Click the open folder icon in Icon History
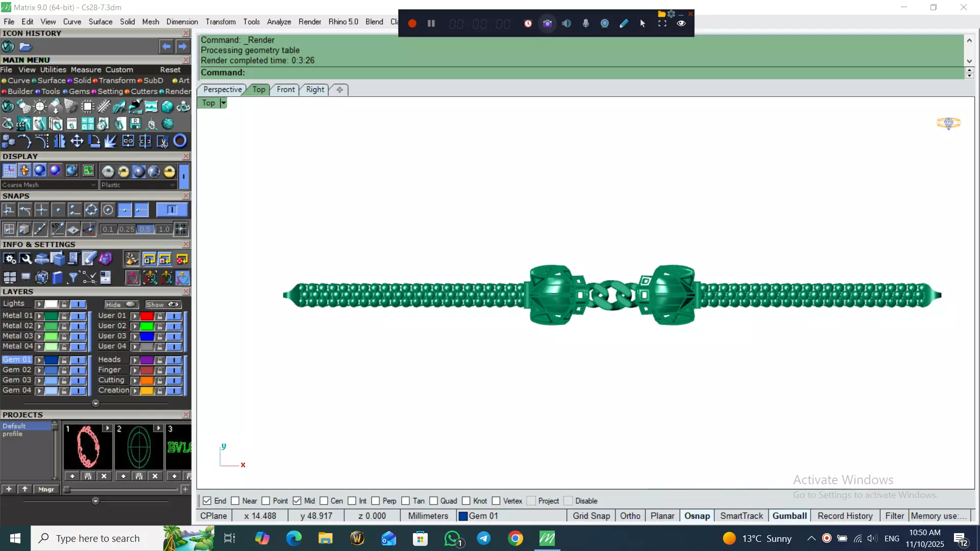 pos(26,47)
